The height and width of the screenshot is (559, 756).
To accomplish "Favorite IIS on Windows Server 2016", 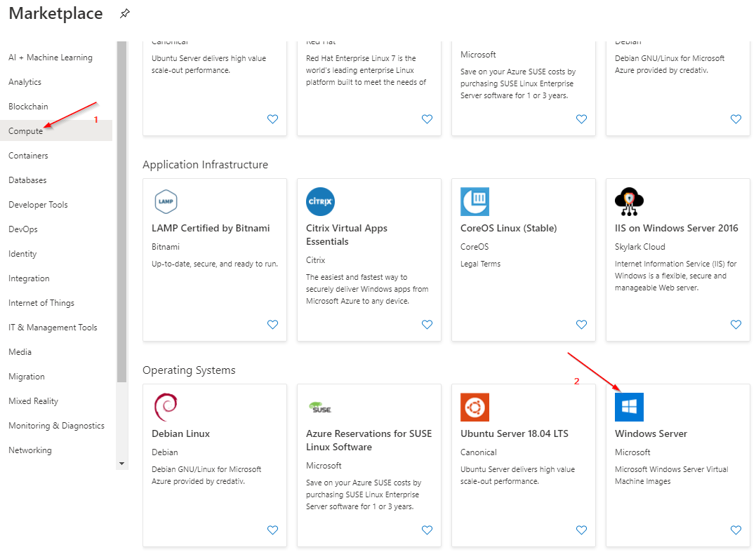I will (736, 324).
